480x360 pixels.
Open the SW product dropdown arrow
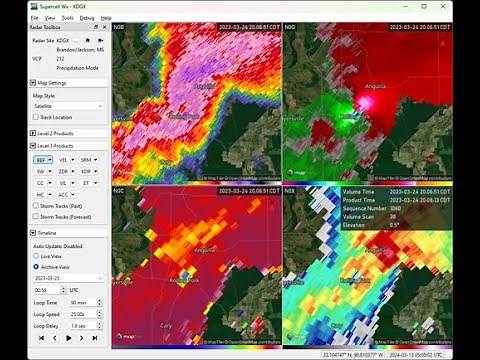tap(50, 171)
